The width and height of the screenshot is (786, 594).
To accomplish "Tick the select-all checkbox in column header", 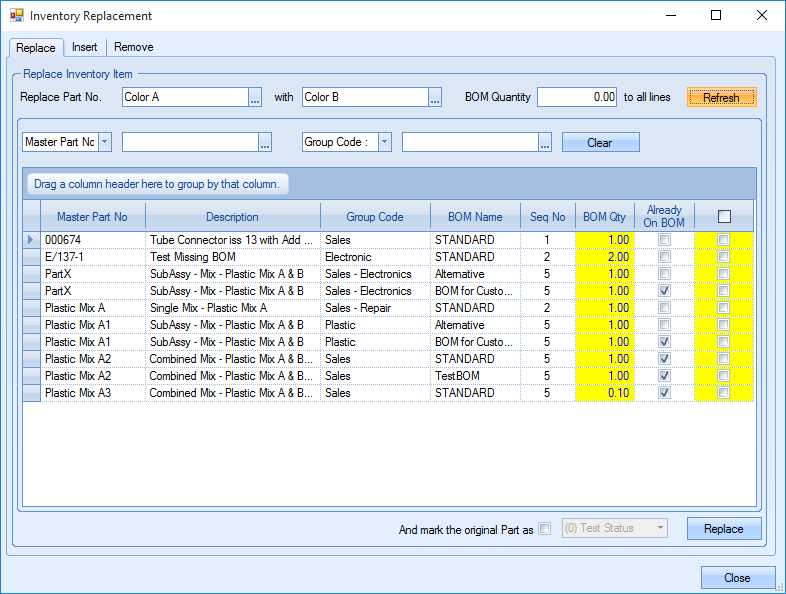I will [724, 216].
